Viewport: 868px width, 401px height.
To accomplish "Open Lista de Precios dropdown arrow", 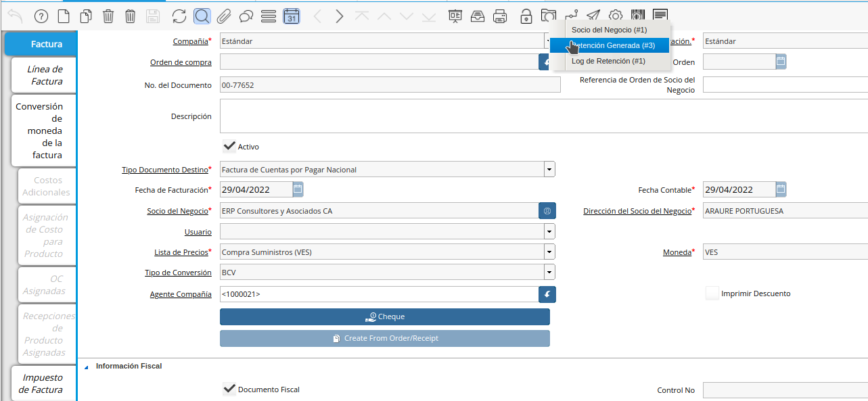I will 549,252.
